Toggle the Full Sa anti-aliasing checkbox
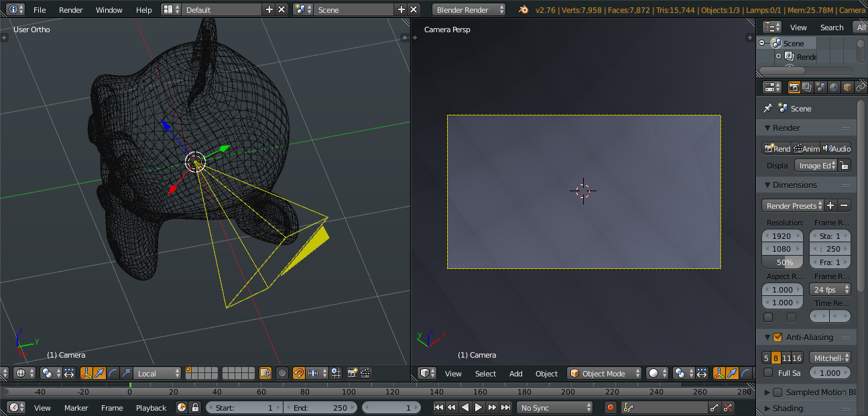The image size is (868, 416). point(767,372)
